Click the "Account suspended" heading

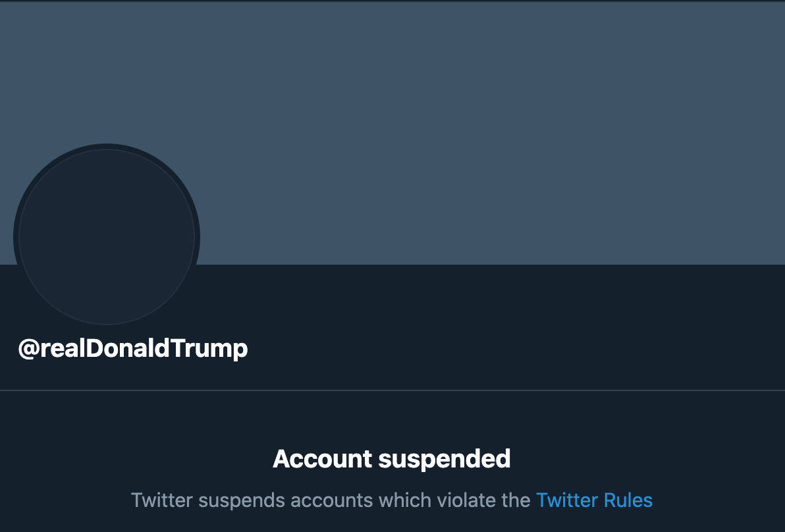coord(392,458)
